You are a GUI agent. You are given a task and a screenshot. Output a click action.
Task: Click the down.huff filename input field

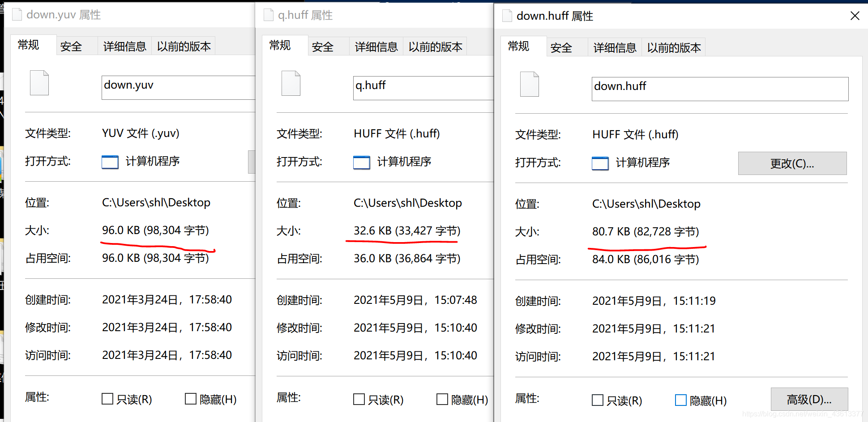(720, 89)
